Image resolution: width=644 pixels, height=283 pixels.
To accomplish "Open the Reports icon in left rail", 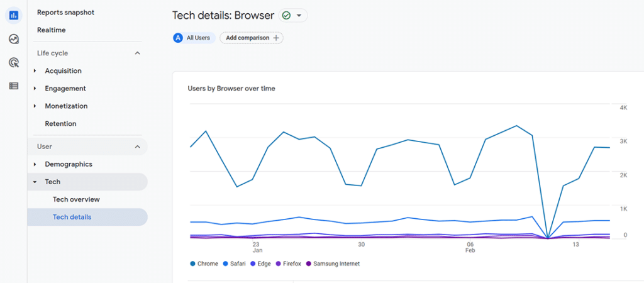I will pyautogui.click(x=13, y=15).
